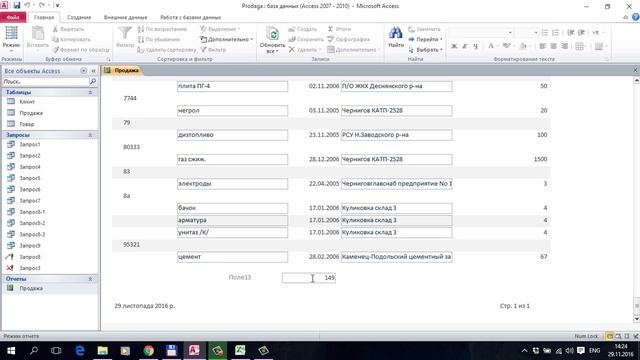This screenshot has width=640, height=360.
Task: Click the Заменить replace command
Action: [x=424, y=29]
